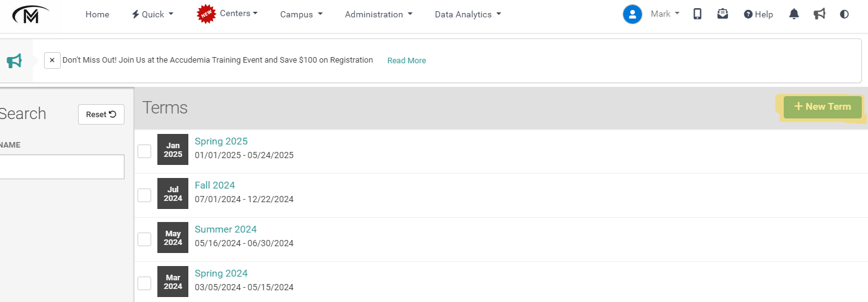Toggle the dark mode contrast icon

pyautogui.click(x=844, y=14)
